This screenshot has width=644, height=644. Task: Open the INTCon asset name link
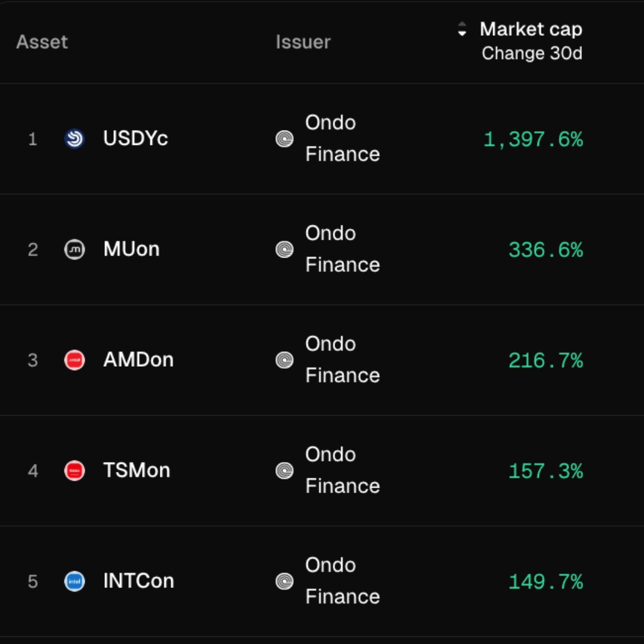coord(138,581)
